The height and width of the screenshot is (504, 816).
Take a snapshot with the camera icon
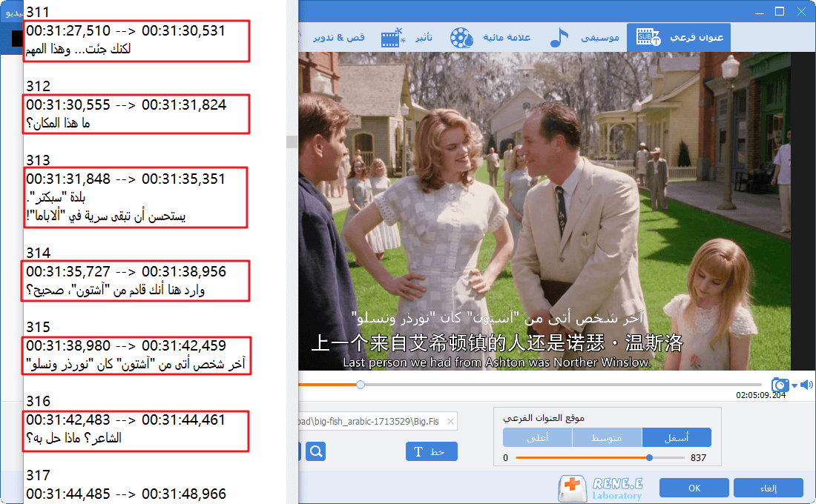(780, 385)
